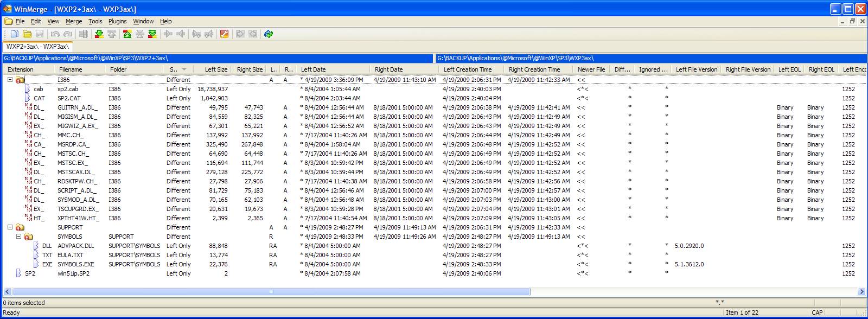
Task: Click the file icon of win51ip.SP2 row
Action: click(x=20, y=273)
